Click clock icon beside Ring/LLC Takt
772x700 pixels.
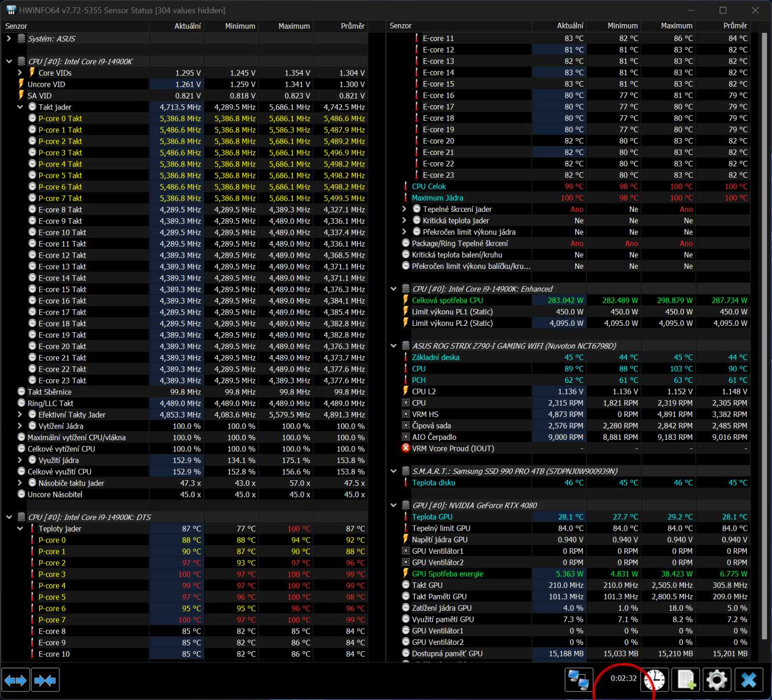(x=21, y=403)
